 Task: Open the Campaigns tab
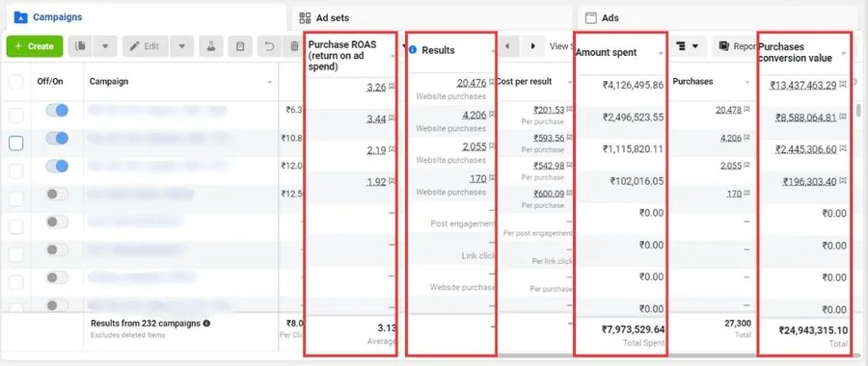coord(147,17)
